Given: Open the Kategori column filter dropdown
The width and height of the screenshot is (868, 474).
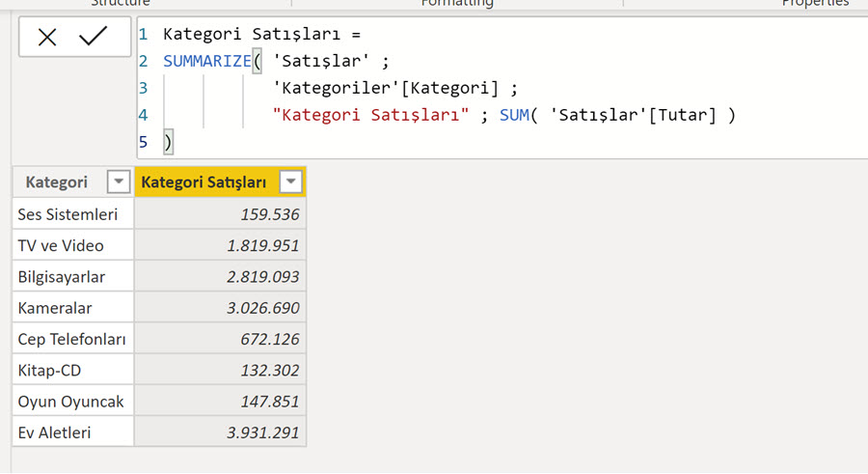Looking at the screenshot, I should (118, 181).
